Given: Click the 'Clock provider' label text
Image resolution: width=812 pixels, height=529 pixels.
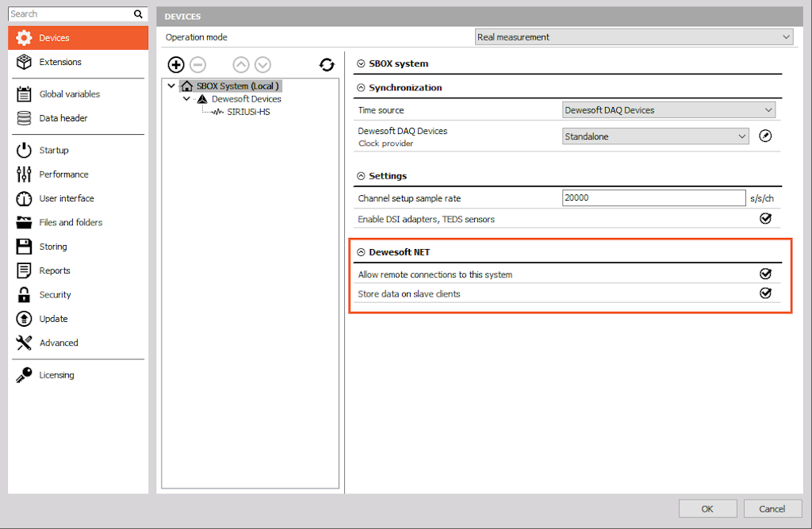Looking at the screenshot, I should (x=386, y=144).
